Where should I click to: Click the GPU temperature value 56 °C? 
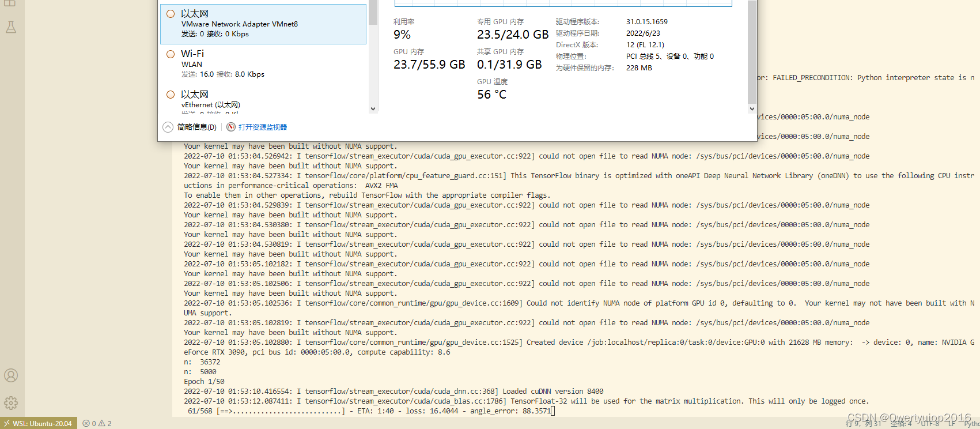[491, 95]
